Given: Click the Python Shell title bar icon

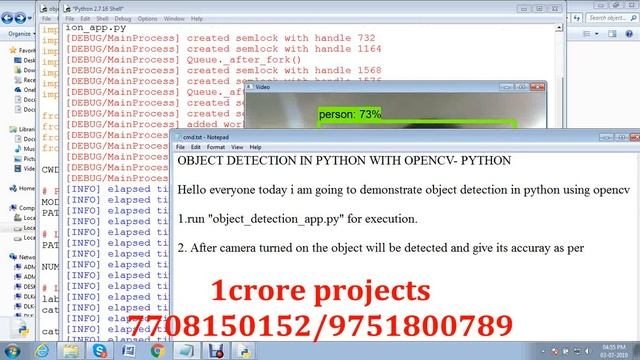Looking at the screenshot, I should [x=68, y=9].
